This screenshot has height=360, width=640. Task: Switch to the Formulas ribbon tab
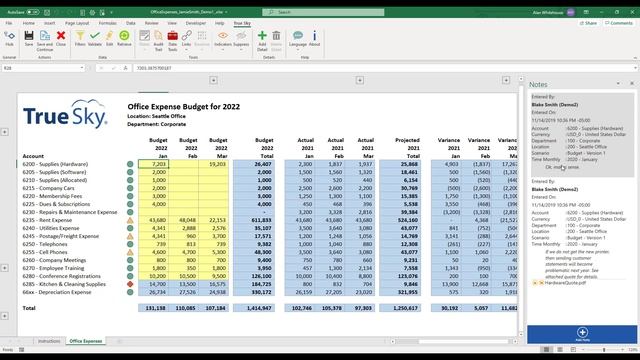click(107, 23)
